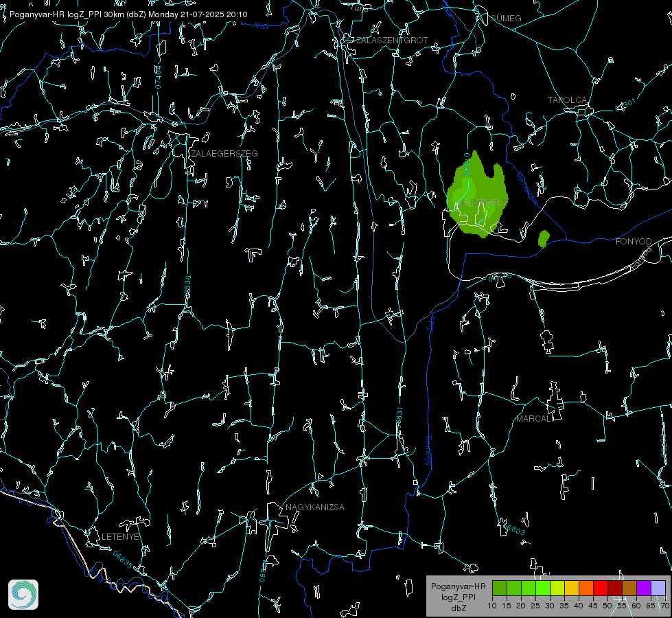
Task: Click the logZ_PPI label in legend
Action: click(459, 597)
